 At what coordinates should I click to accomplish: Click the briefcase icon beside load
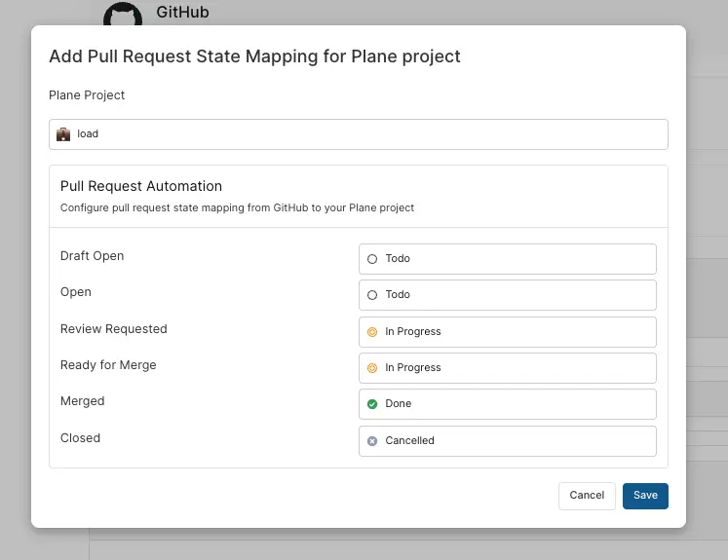click(63, 134)
